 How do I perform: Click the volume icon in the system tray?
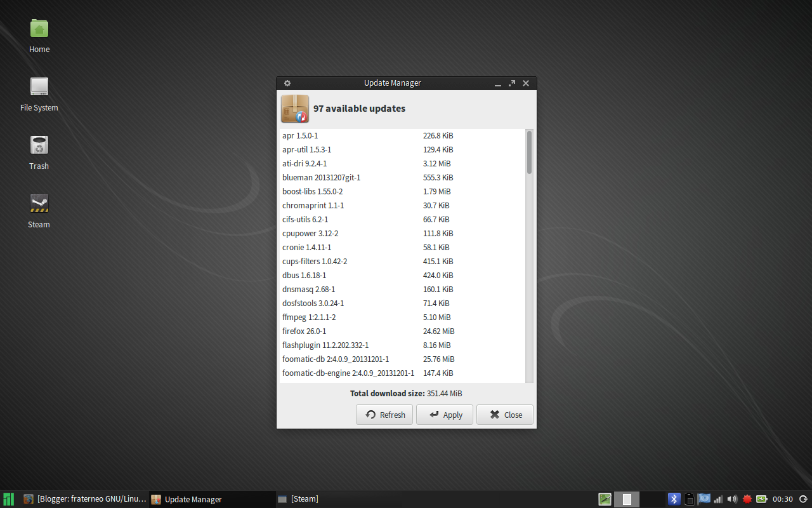click(x=731, y=499)
